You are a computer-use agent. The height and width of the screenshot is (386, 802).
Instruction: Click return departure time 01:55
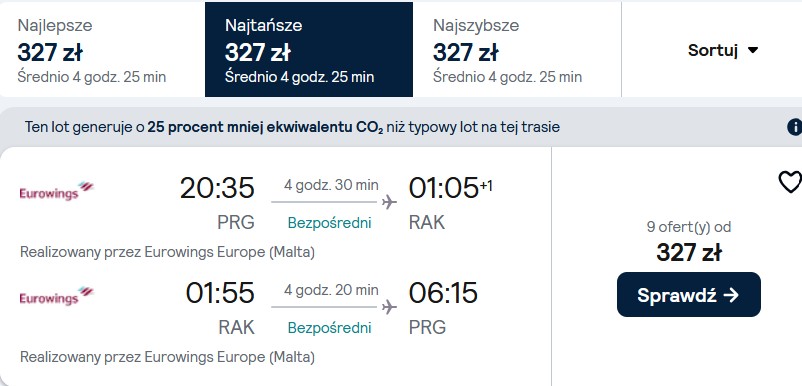pos(220,292)
